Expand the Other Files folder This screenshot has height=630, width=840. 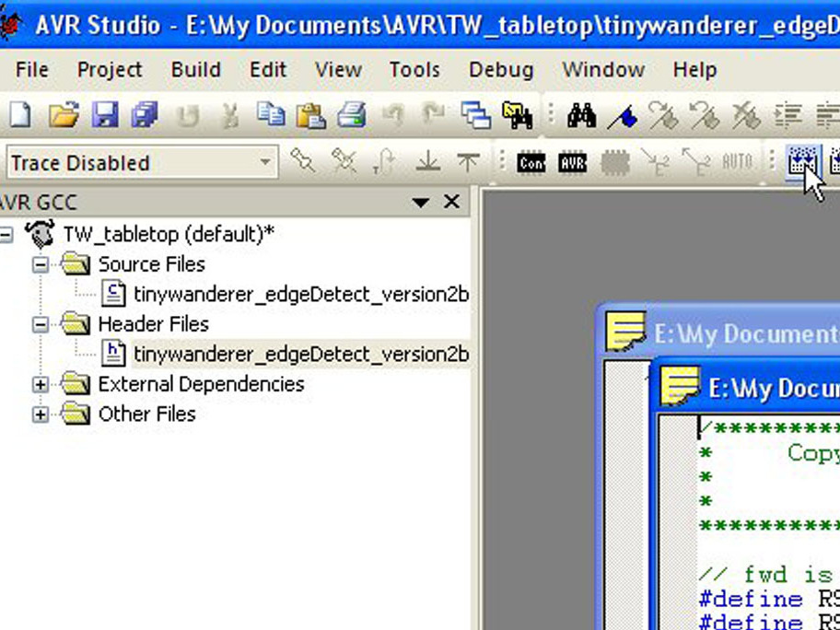tap(41, 414)
